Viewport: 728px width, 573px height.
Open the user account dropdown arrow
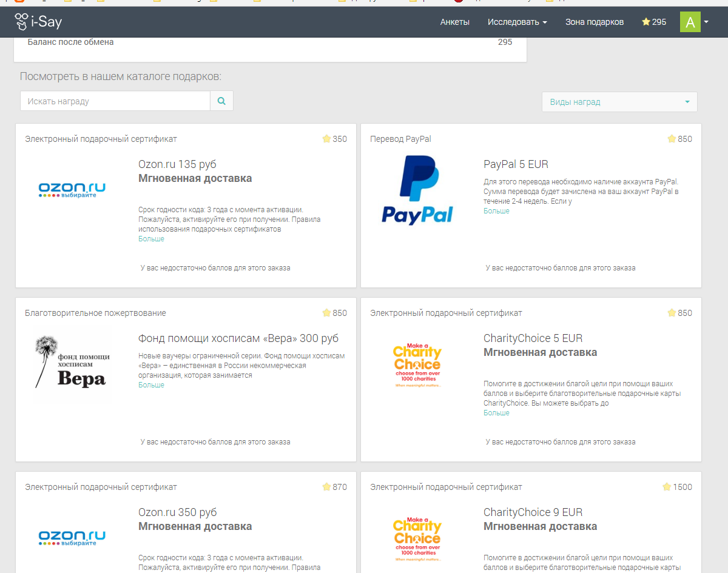pos(706,22)
